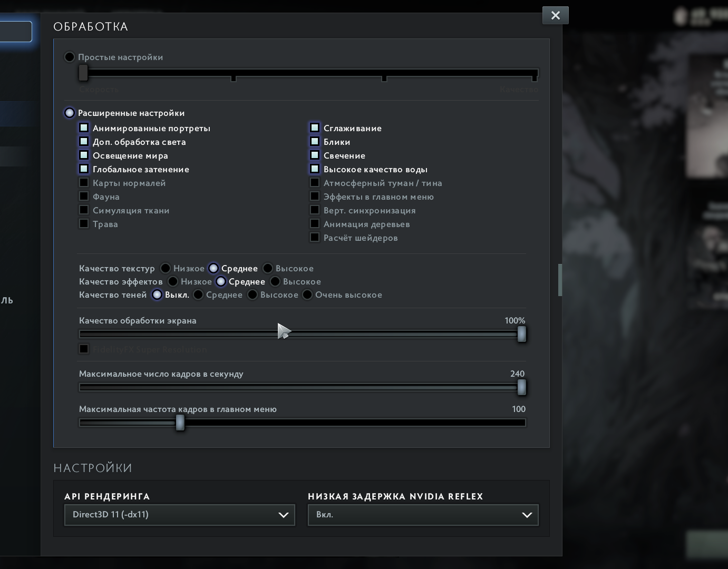The height and width of the screenshot is (569, 728).
Task: Set Качество теней to Высокое
Action: (253, 295)
